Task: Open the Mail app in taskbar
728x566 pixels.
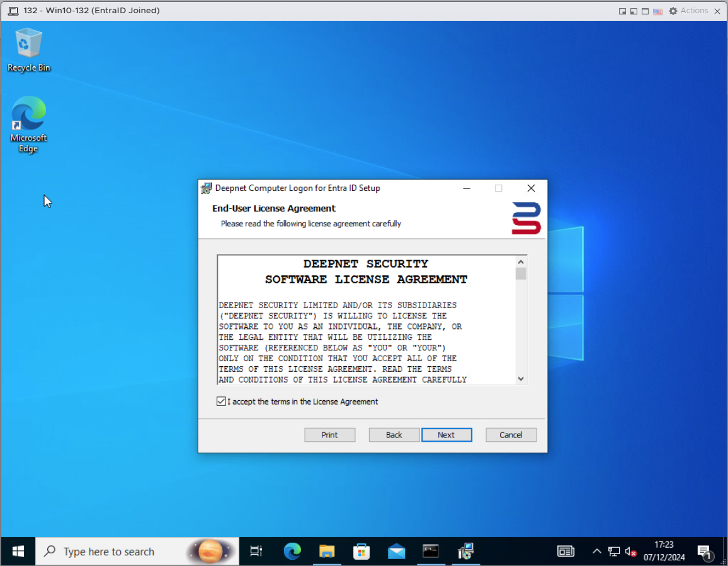Action: tap(396, 552)
